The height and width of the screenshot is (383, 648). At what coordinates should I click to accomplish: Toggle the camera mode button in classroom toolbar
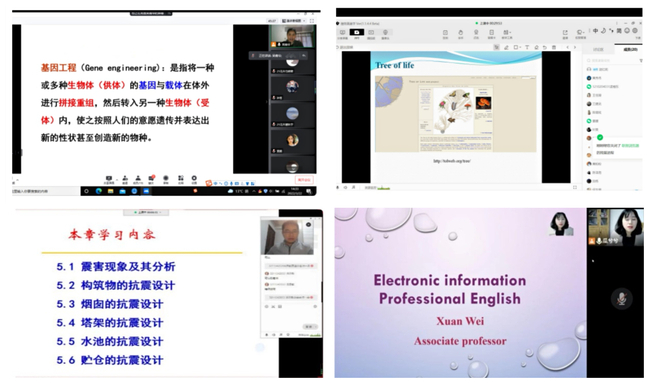(357, 33)
